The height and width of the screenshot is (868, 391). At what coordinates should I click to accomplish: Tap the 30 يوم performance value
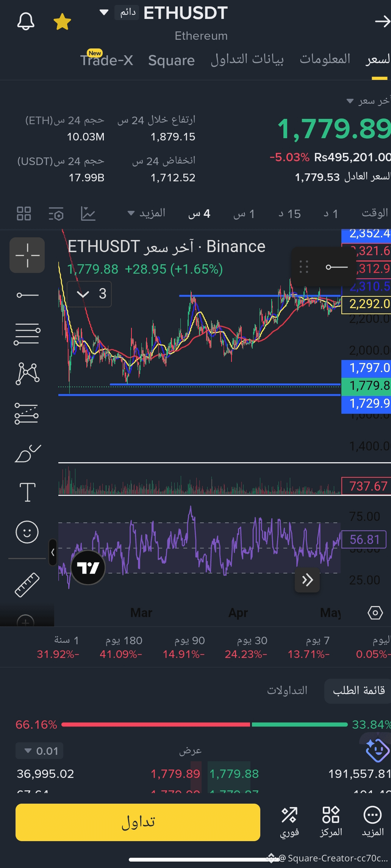[246, 654]
